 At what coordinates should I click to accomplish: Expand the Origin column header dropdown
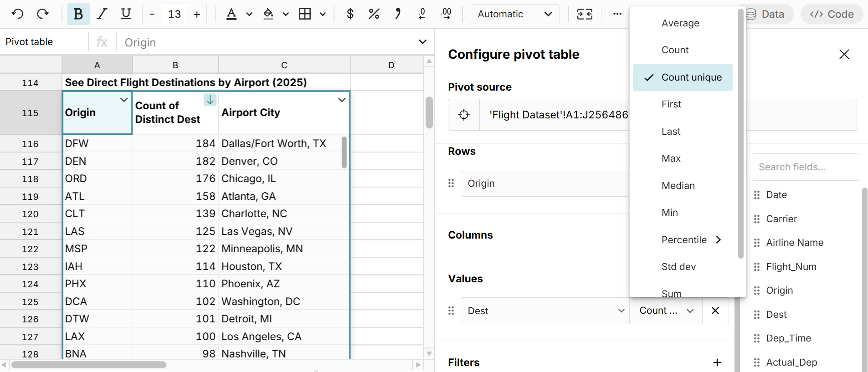coord(123,100)
